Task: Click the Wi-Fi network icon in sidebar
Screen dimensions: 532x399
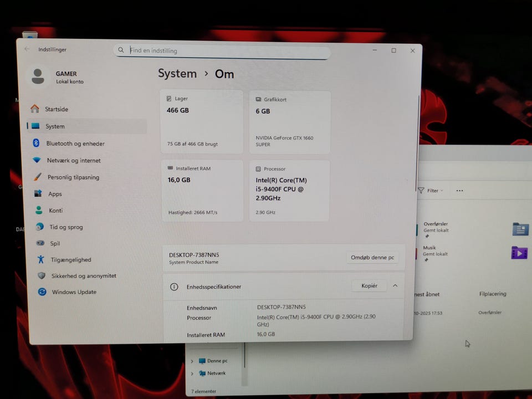Action: tap(37, 160)
